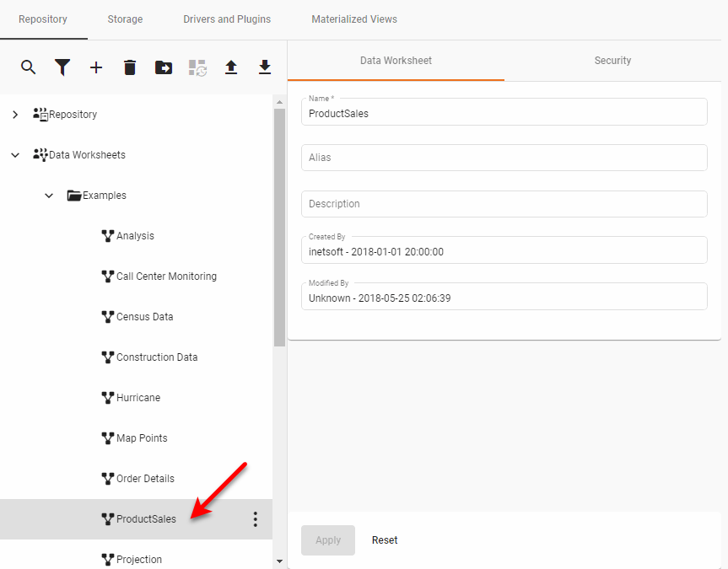Import assets via the upload icon
728x569 pixels.
(231, 67)
